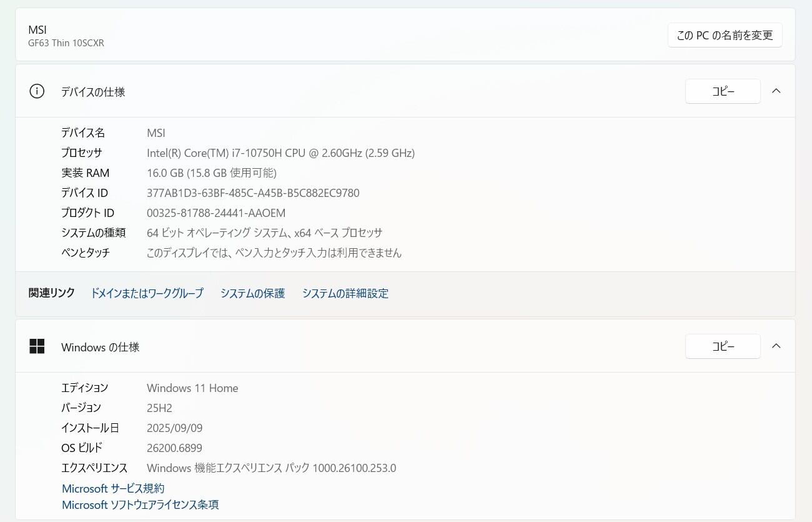Image resolution: width=812 pixels, height=522 pixels.
Task: Open the Microsoft ソフトウェアライセンス条項 link
Action: (x=141, y=504)
